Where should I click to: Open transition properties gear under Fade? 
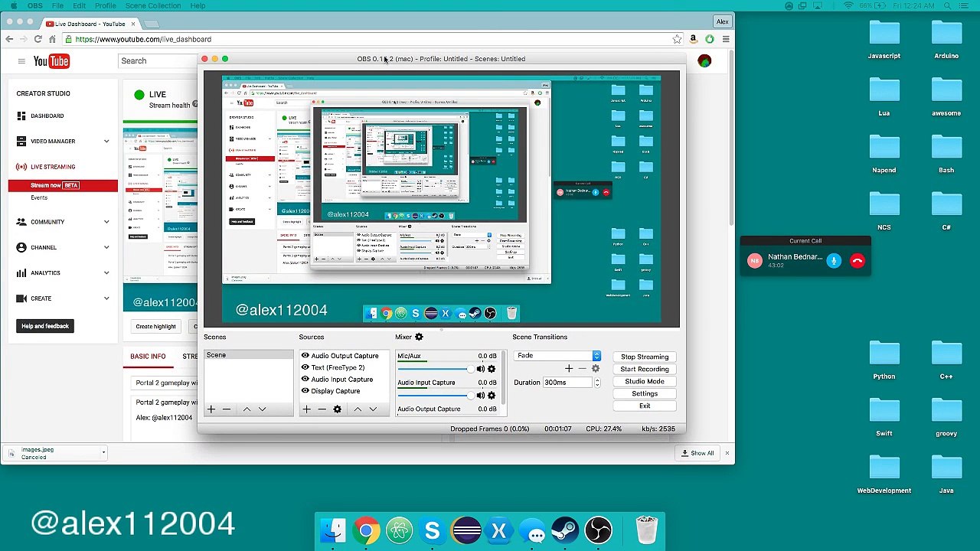pos(595,369)
